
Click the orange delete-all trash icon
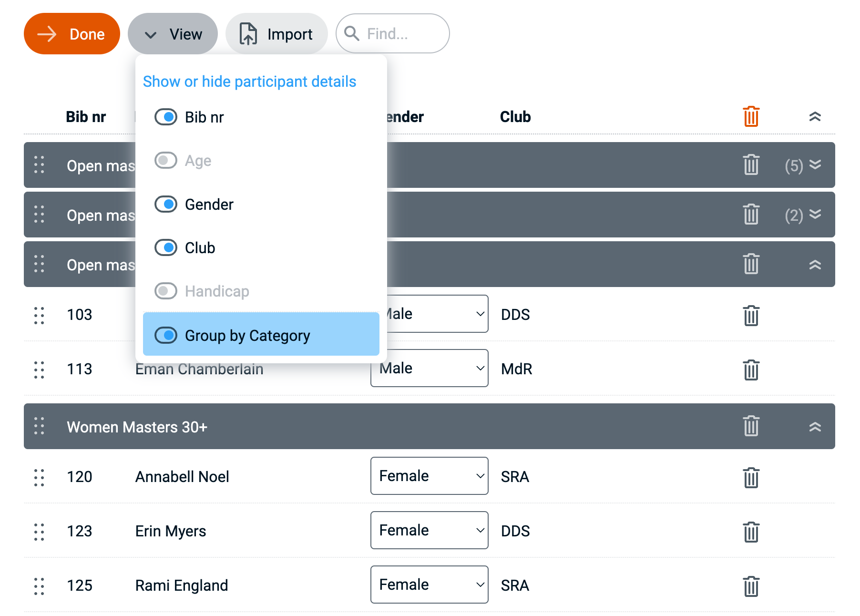point(751,117)
